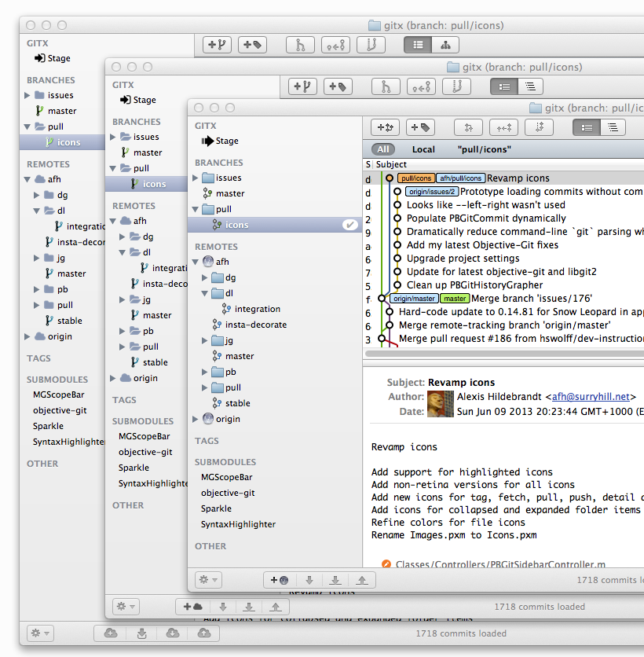Collapse dl folder in front window sidebar
Image resolution: width=644 pixels, height=657 pixels.
pyautogui.click(x=204, y=293)
